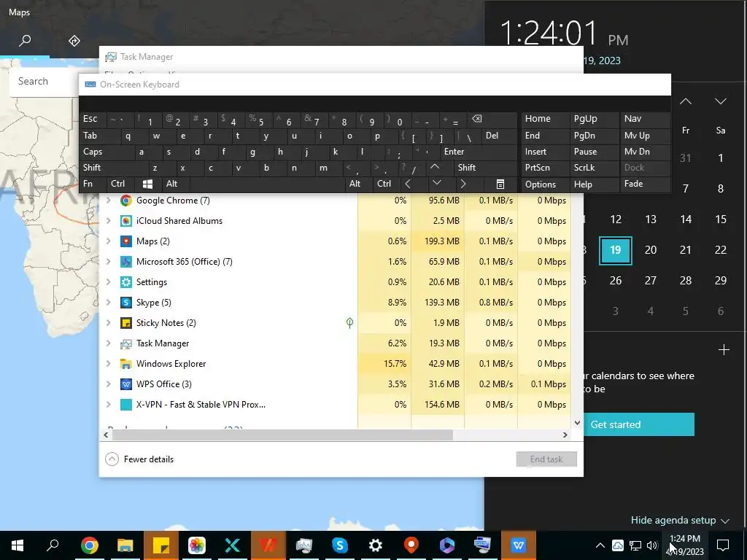Image resolution: width=747 pixels, height=560 pixels.
Task: Click the right arrow key on keyboard
Action: coord(462,184)
